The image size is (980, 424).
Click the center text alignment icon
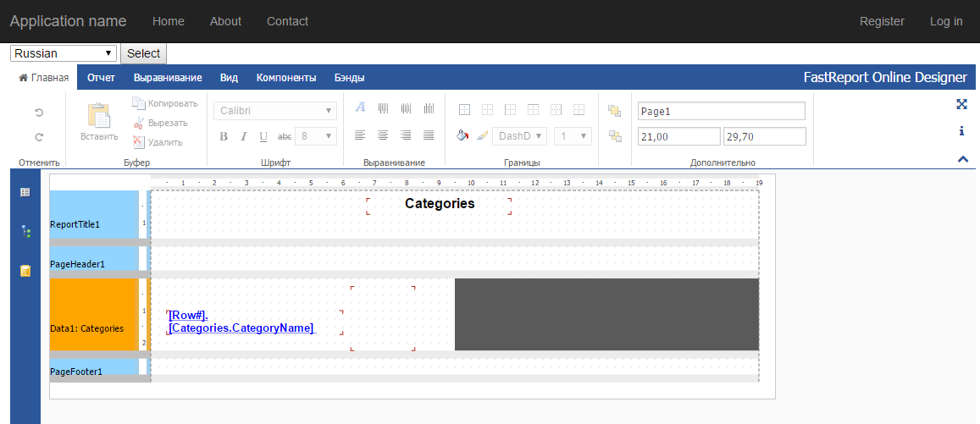click(x=383, y=135)
